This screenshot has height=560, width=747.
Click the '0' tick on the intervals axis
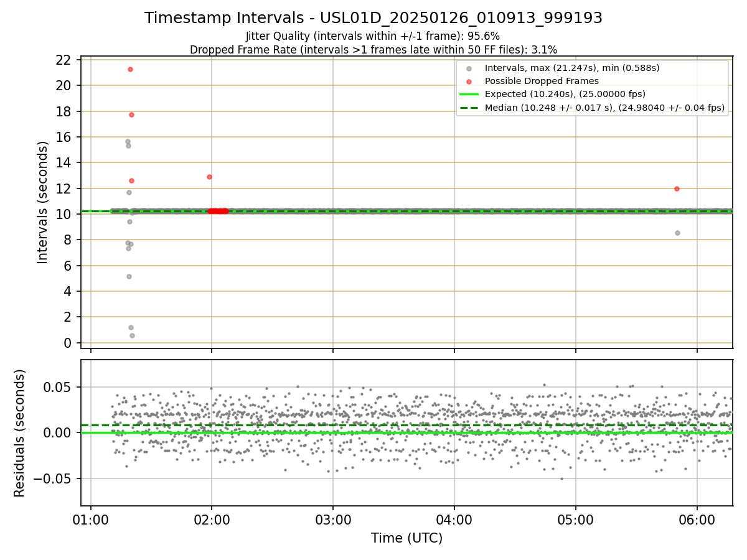(x=67, y=343)
